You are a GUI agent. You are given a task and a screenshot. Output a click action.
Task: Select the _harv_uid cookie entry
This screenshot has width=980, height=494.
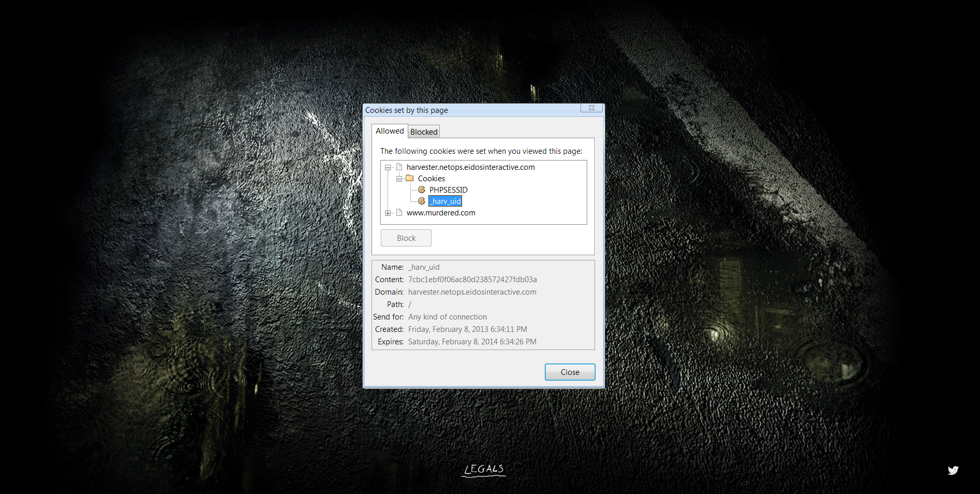pos(446,201)
